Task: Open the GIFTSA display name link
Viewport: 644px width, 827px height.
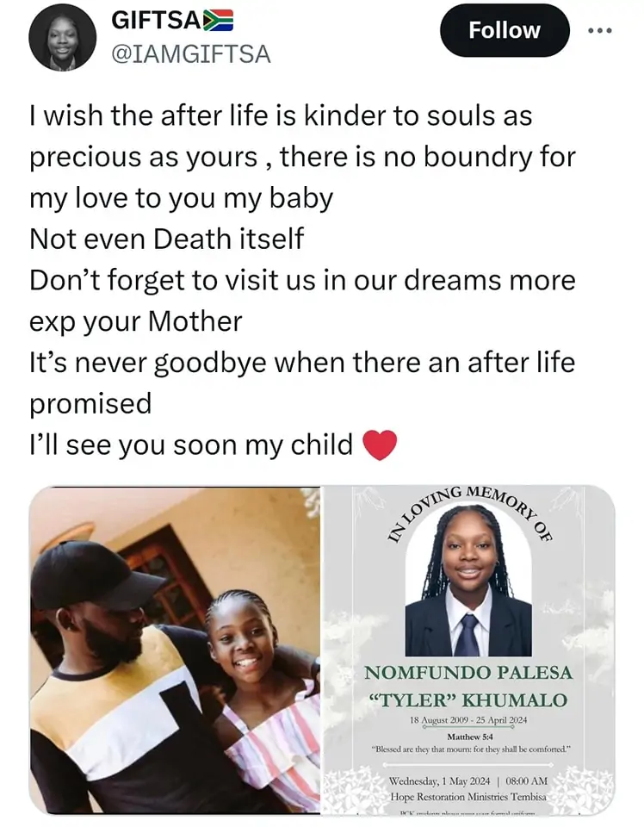Action: (x=157, y=21)
